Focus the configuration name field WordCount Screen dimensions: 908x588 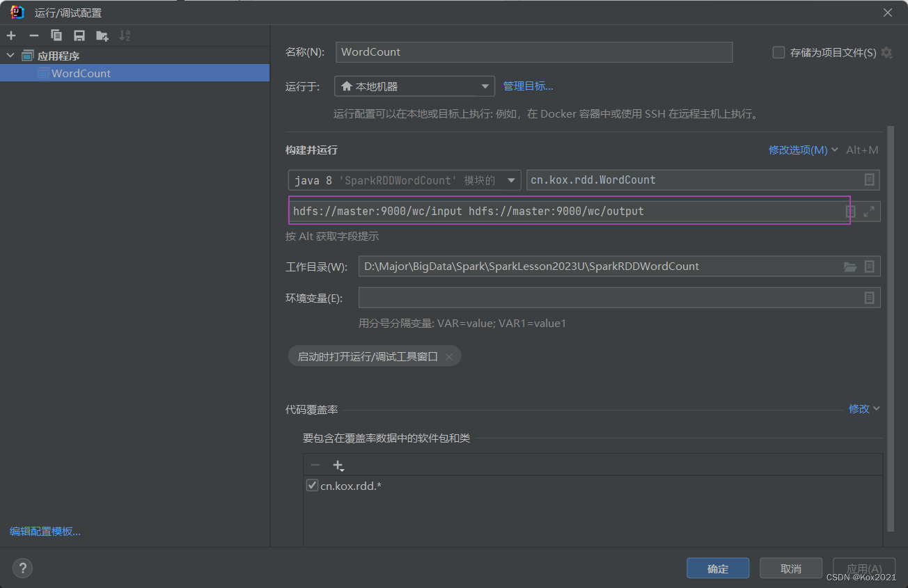click(534, 52)
